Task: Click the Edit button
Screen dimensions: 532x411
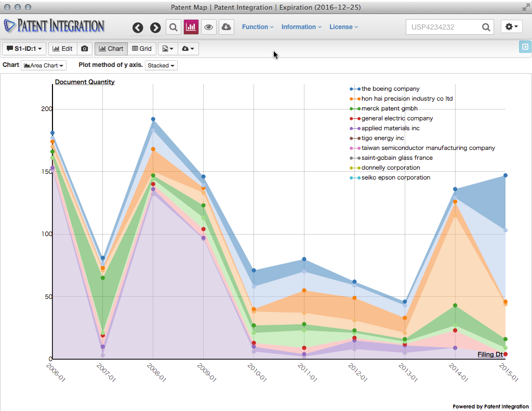Action: (63, 49)
